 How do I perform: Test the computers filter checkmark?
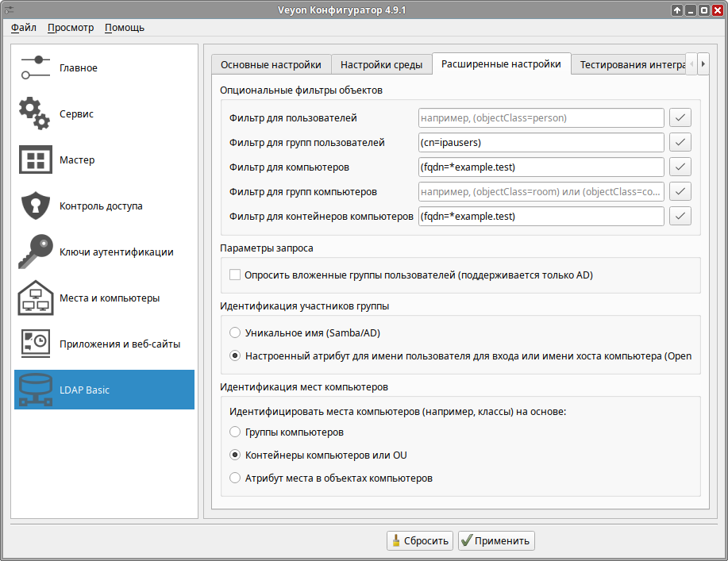click(680, 167)
